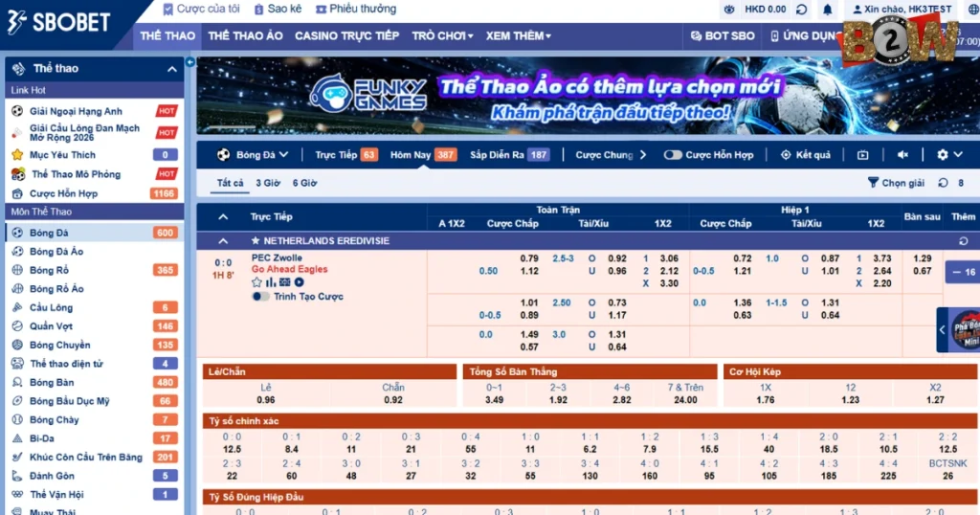Screen dimensions: 980x515
Task: Open the settings gear dropdown
Action: tap(949, 154)
